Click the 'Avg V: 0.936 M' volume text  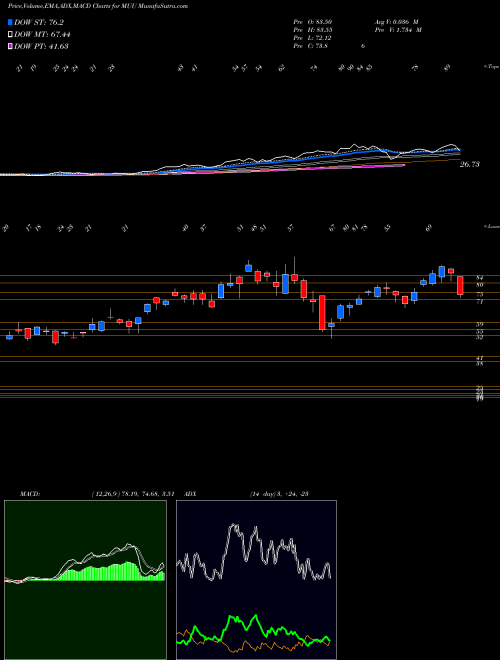(396, 22)
